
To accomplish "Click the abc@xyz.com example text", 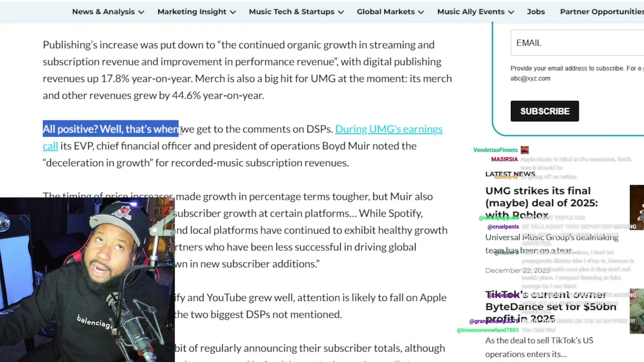I will pyautogui.click(x=530, y=78).
